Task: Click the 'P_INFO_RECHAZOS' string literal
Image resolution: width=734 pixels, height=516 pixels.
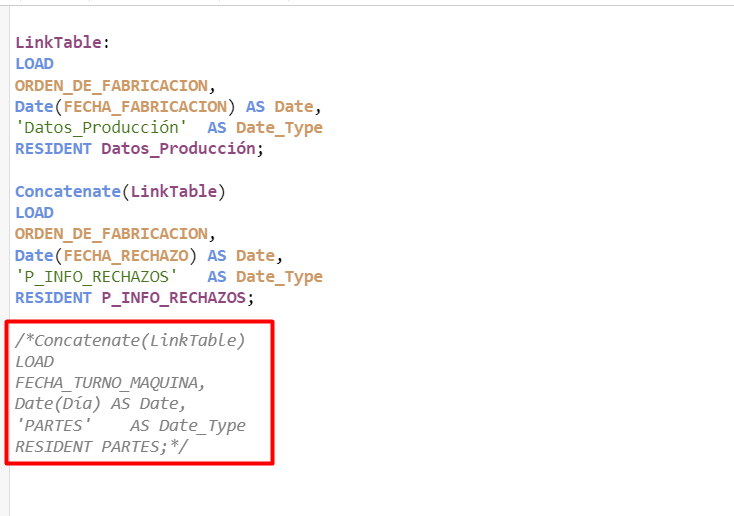Action: 96,276
